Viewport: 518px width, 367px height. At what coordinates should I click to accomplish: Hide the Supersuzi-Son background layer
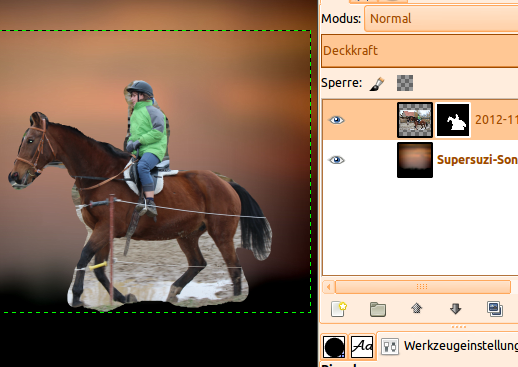[x=337, y=160]
